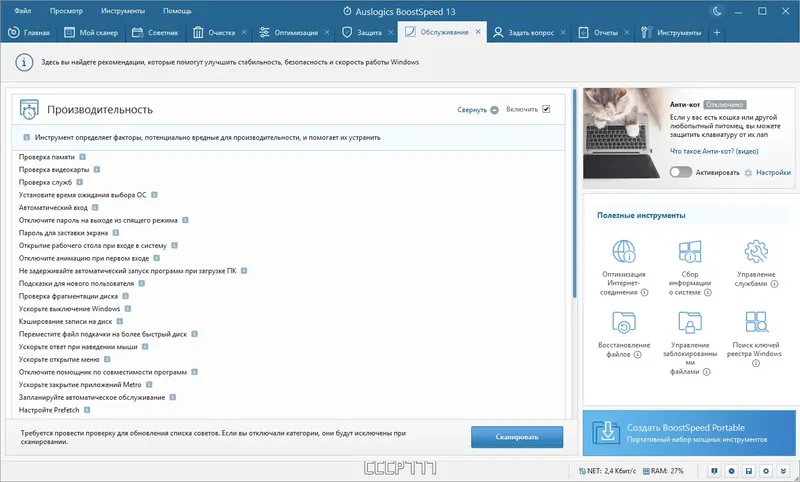800x482 pixels.
Task: Launch Оптимизация Интернет-соединения tool
Action: pos(623,268)
